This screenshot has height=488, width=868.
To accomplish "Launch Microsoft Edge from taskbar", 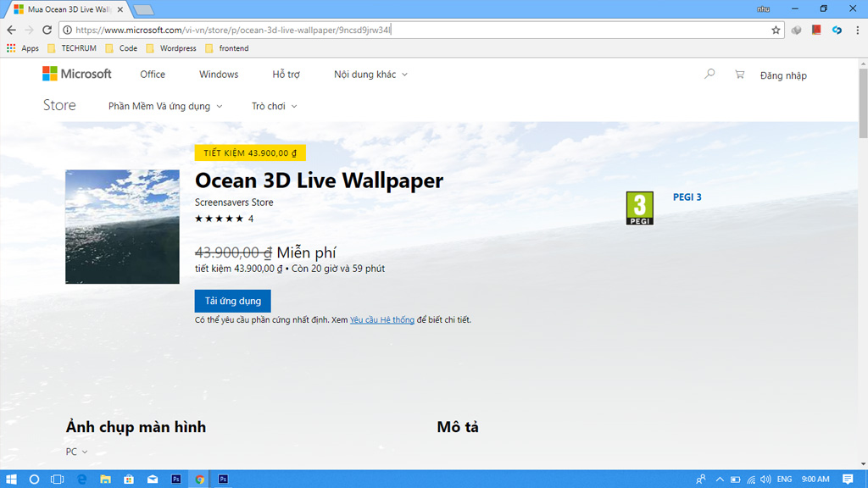I will 81,480.
